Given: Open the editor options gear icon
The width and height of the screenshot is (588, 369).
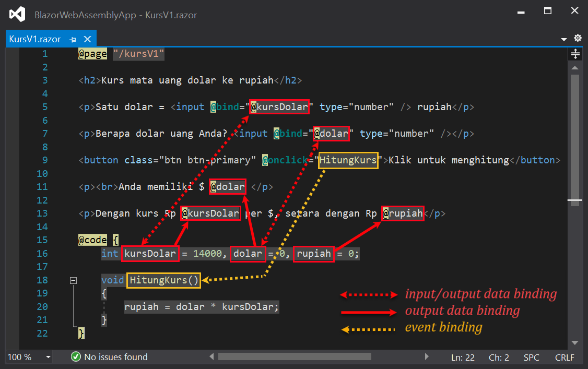Looking at the screenshot, I should point(578,38).
